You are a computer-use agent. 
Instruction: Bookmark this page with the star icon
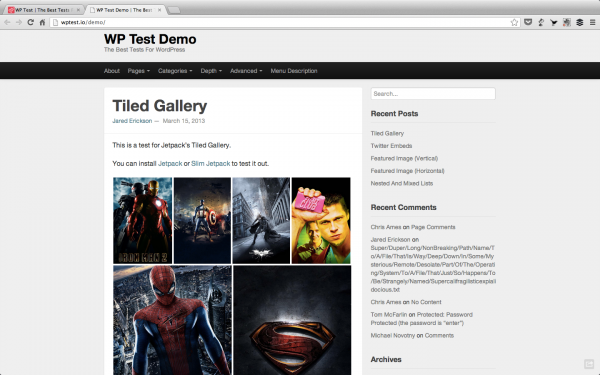[514, 22]
